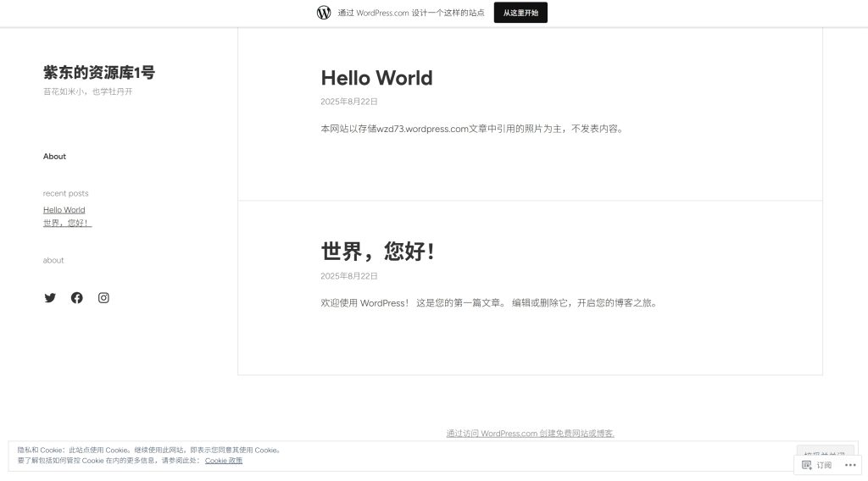Click the Hello World post body text
The width and height of the screenshot is (868, 481).
[473, 129]
